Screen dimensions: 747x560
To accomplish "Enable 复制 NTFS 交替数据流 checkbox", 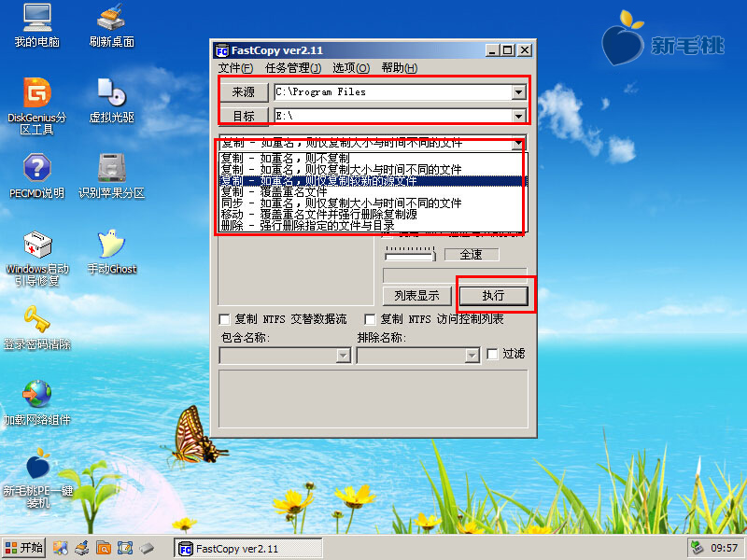I will coord(224,319).
